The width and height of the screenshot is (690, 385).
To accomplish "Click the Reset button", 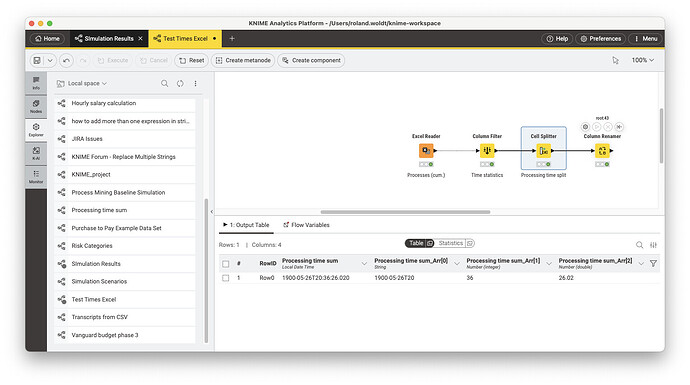I will coord(192,60).
